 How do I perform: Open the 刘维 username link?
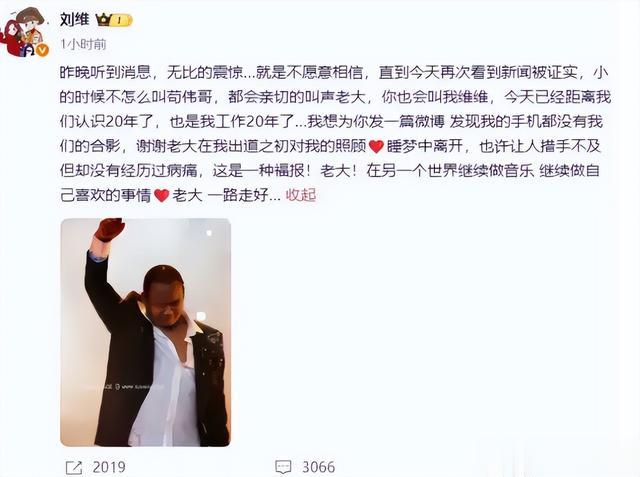(x=74, y=19)
